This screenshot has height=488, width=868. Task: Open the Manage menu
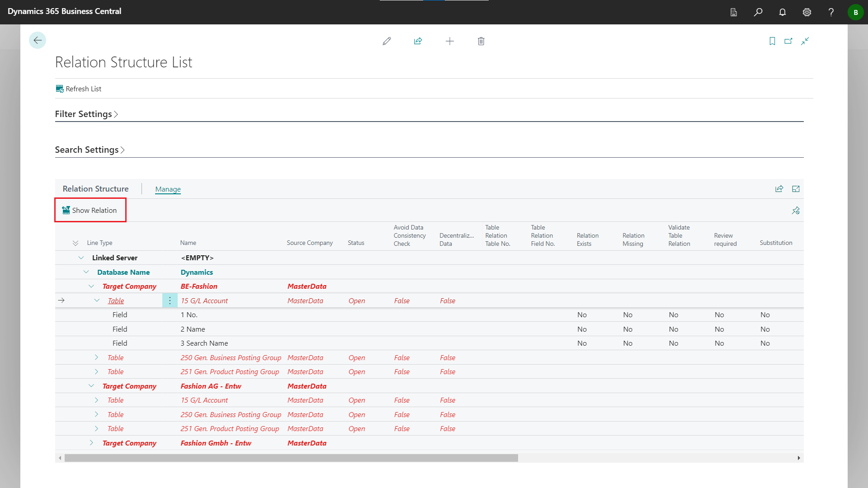168,189
